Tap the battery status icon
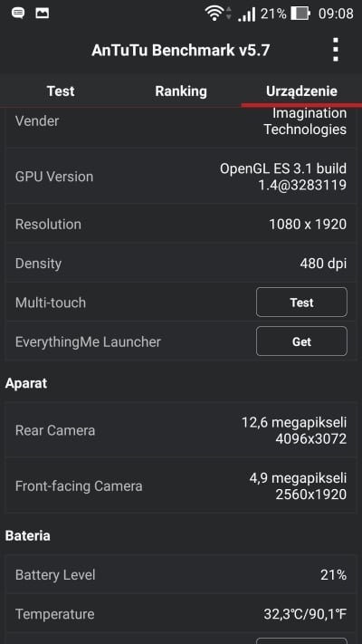The width and height of the screenshot is (362, 644). (x=300, y=14)
